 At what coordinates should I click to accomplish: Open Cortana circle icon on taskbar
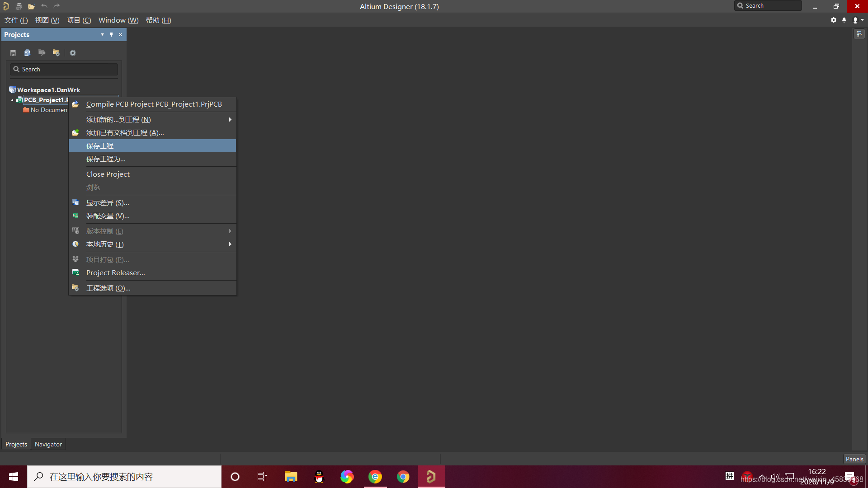click(235, 477)
